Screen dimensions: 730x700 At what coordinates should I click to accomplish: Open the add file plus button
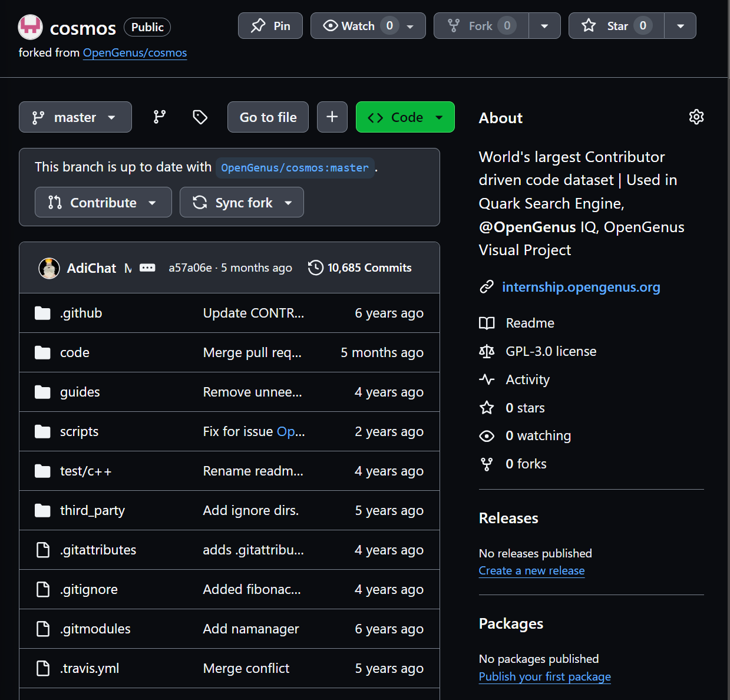coord(332,117)
